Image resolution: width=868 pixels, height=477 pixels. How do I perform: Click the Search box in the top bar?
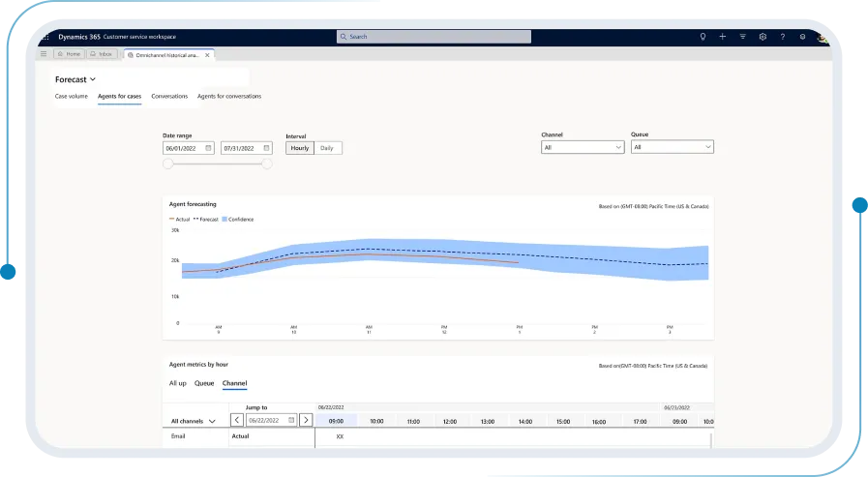coord(434,37)
